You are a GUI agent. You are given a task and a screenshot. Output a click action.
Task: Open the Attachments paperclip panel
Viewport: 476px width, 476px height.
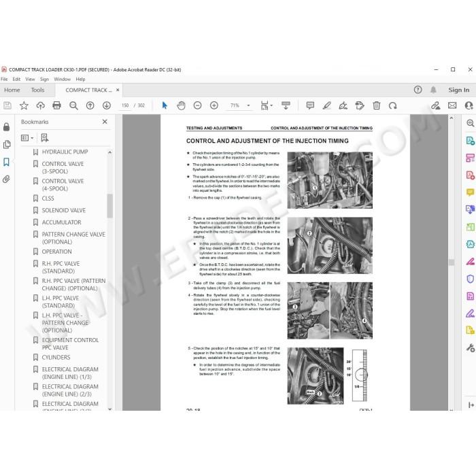click(6, 179)
